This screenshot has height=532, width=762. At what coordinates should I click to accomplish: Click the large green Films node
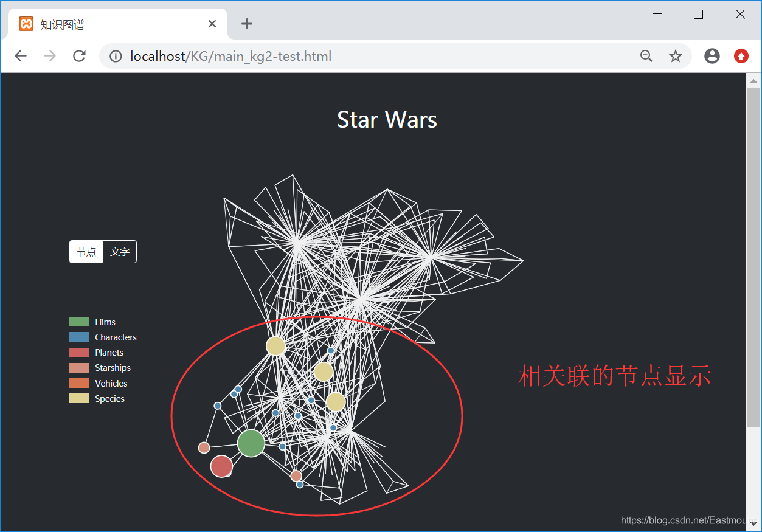(251, 443)
